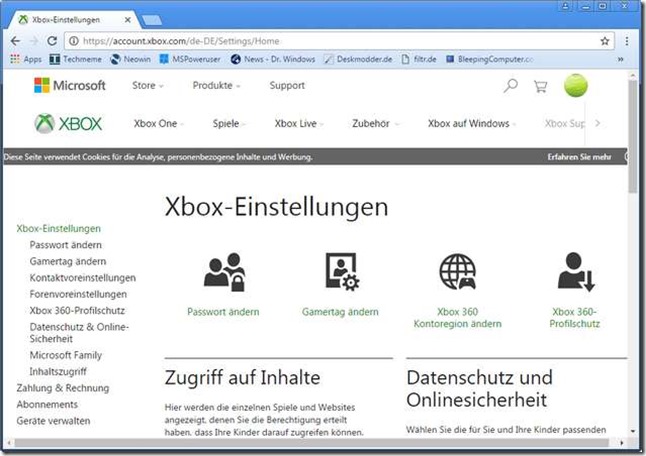
Task: Show more bookmarks with double chevron
Action: pos(620,59)
